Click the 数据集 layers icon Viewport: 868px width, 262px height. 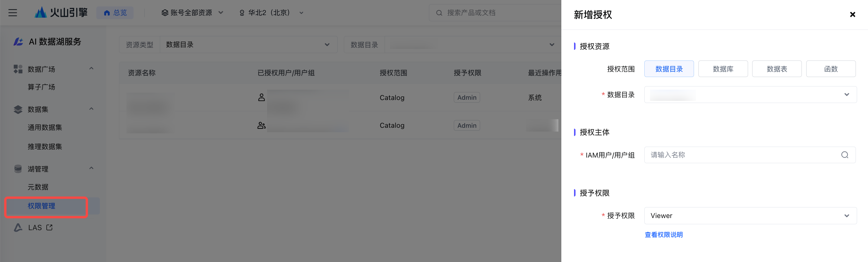pos(18,109)
